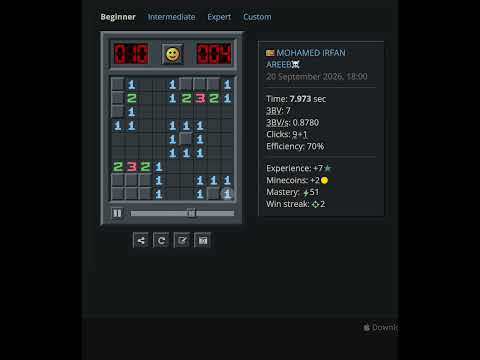Screen dimensions: 480x360
Task: Click the smiley face restart button
Action: coord(172,54)
